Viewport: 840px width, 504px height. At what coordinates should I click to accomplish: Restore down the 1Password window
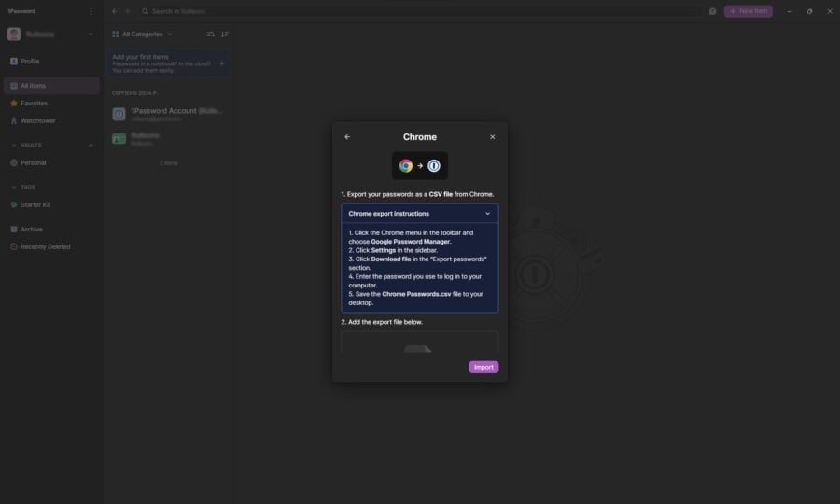pos(809,11)
